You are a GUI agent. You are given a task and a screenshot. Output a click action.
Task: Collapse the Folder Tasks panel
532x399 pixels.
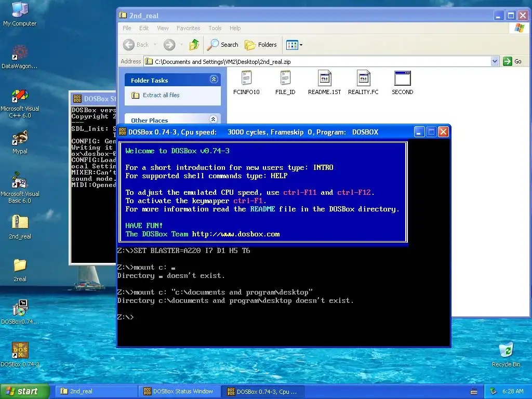tap(214, 79)
